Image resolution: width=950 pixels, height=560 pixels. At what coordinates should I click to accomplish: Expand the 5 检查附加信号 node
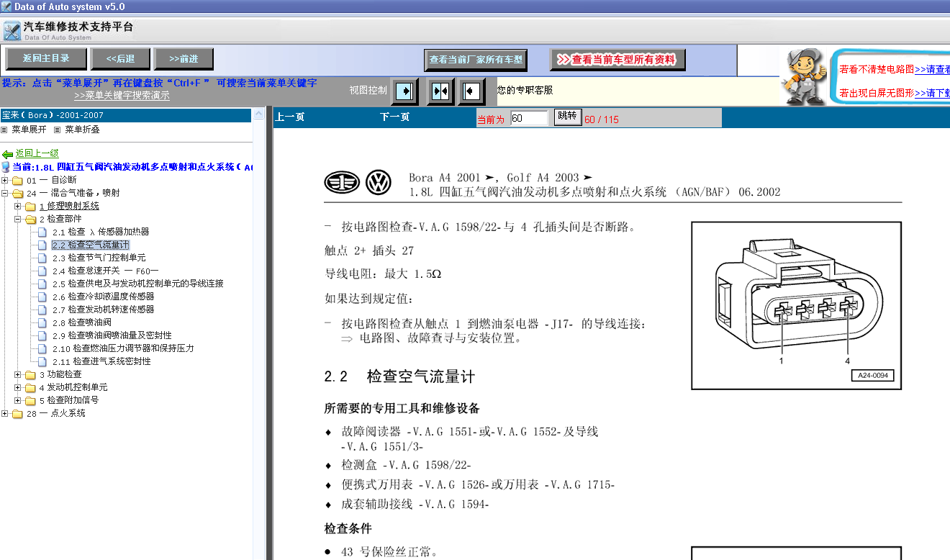[18, 400]
